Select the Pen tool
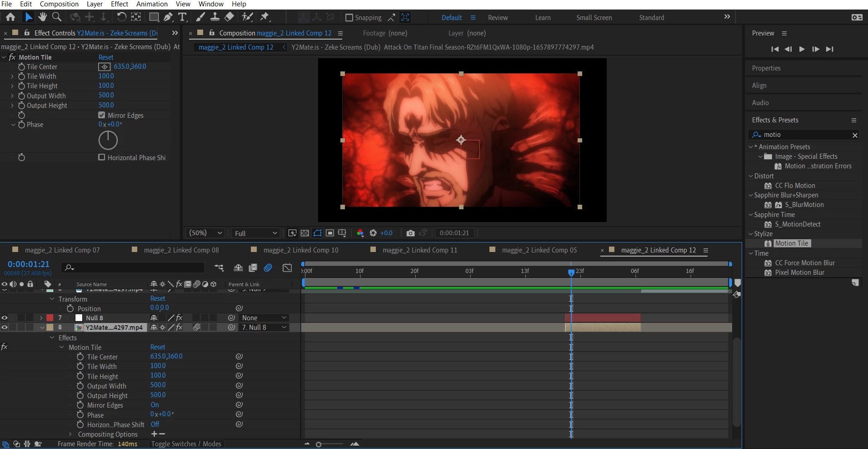Screen dimensions: 868x449 coord(168,17)
